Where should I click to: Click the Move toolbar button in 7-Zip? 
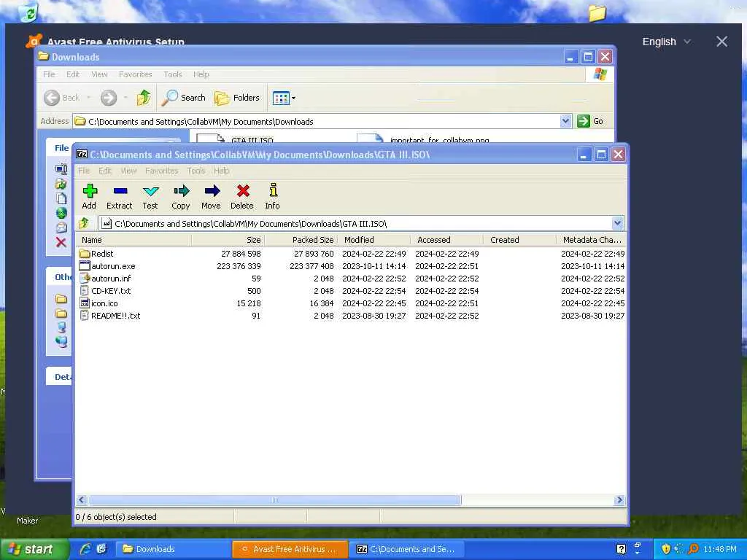[211, 197]
